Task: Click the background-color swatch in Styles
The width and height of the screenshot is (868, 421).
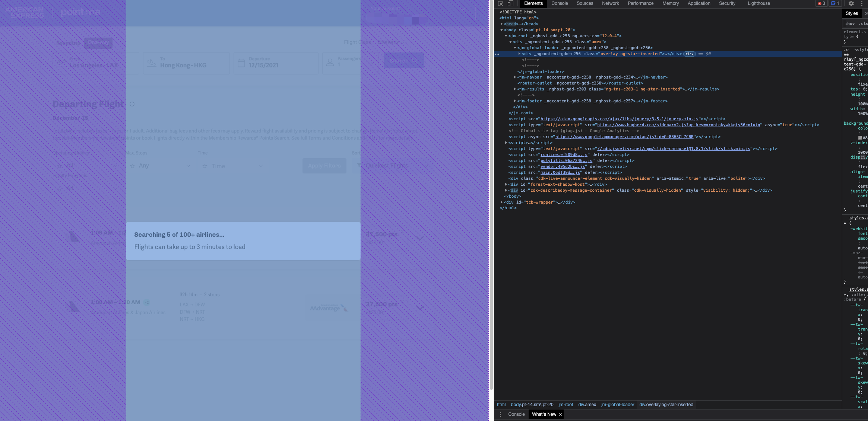Action: tap(860, 138)
